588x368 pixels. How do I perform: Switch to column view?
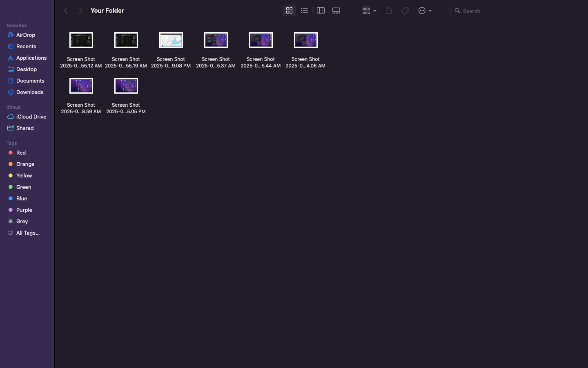pos(321,11)
